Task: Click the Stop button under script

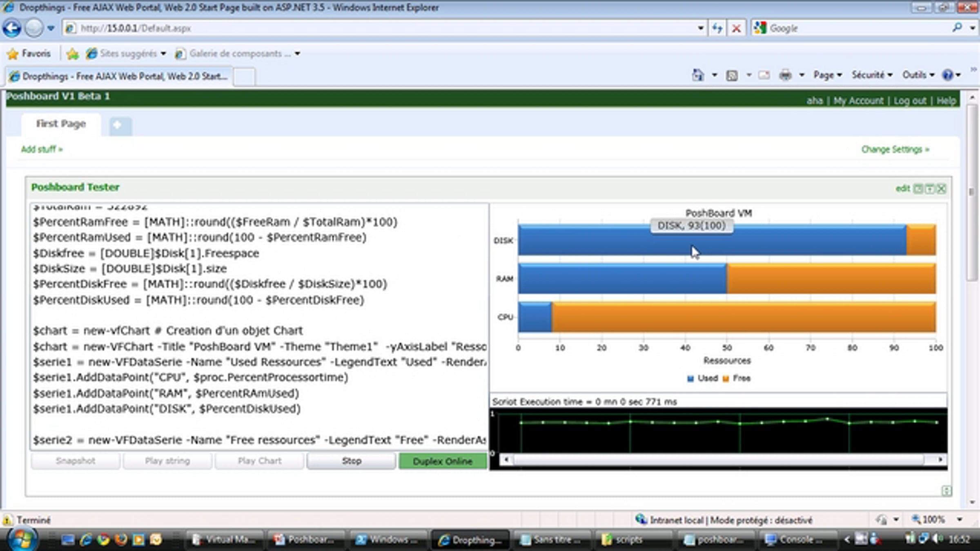Action: point(351,461)
